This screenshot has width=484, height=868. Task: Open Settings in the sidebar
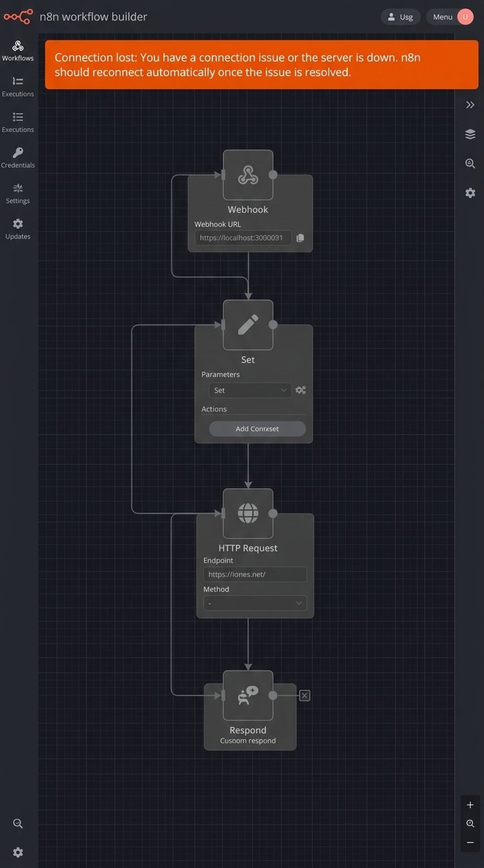pyautogui.click(x=18, y=194)
